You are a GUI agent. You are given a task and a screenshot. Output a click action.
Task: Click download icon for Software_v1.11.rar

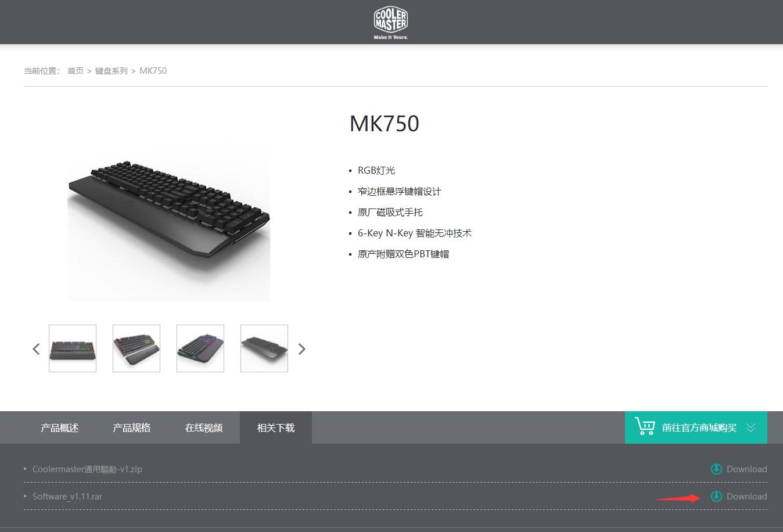[716, 496]
